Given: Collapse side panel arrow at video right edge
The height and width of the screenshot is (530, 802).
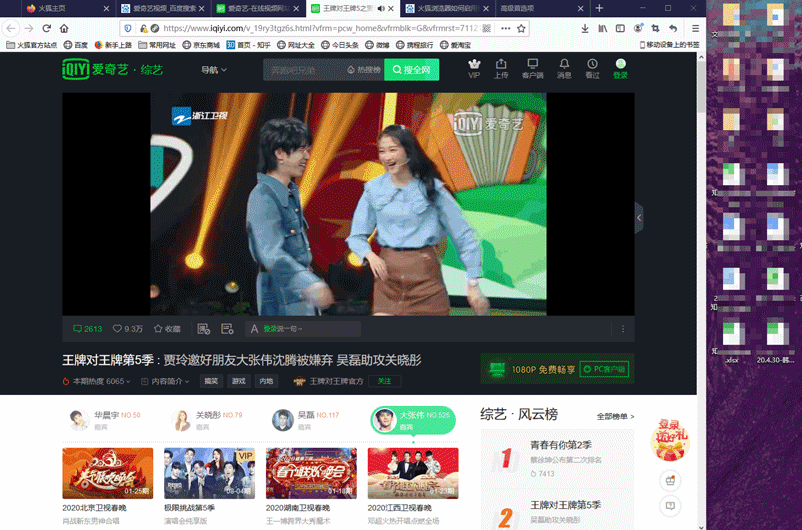Looking at the screenshot, I should tap(639, 217).
